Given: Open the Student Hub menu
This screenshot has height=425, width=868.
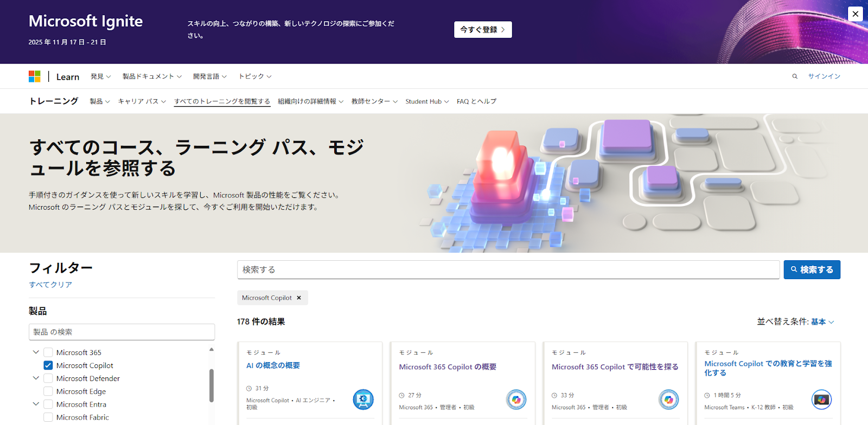Looking at the screenshot, I should coord(427,101).
